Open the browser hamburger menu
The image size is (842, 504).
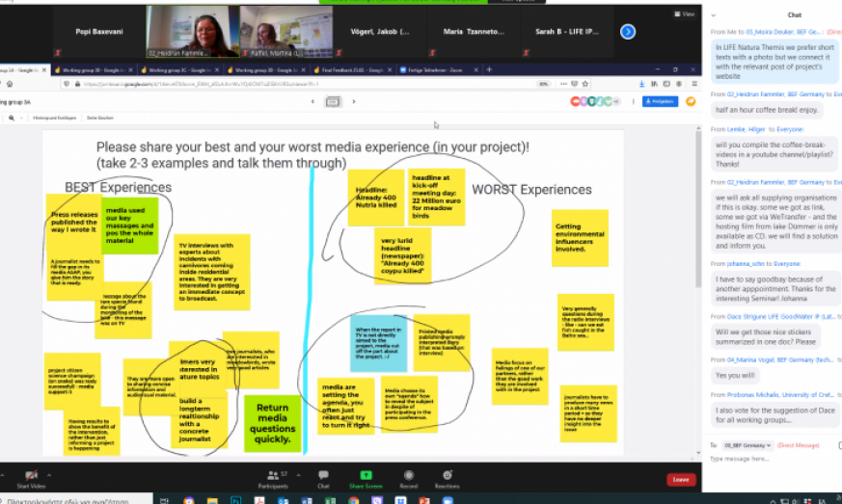tap(694, 84)
